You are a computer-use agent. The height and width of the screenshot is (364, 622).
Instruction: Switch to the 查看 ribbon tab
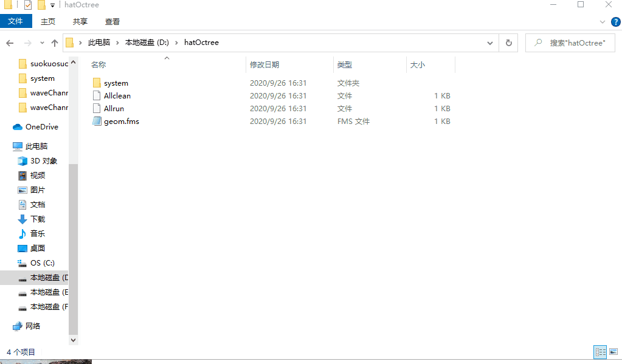pos(112,21)
